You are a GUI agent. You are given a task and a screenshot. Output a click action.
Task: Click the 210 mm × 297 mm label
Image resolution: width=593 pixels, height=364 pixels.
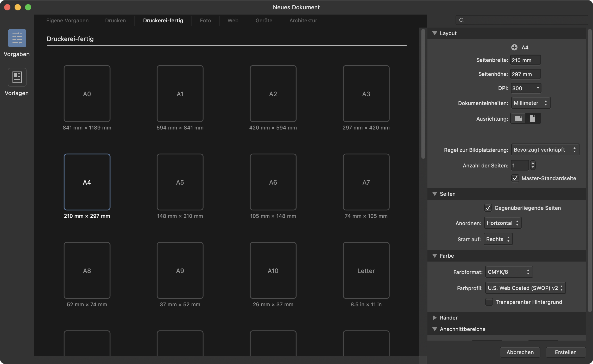point(87,216)
